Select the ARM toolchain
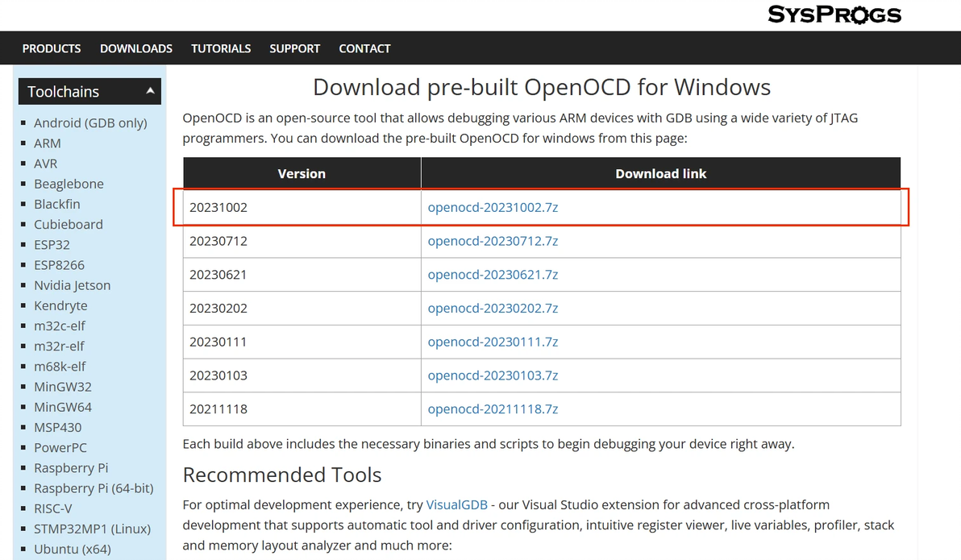Screen dimensions: 961x560 coord(48,143)
